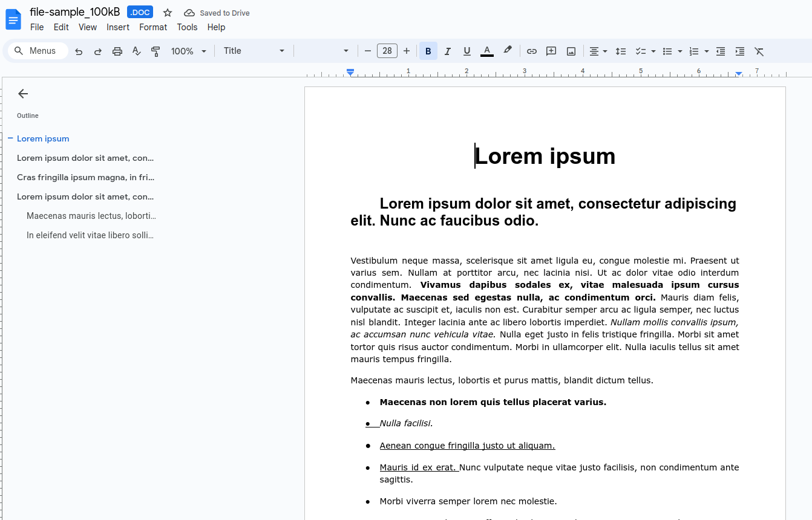Go to "Maecenas mauris lectus" outline entry

[91, 216]
